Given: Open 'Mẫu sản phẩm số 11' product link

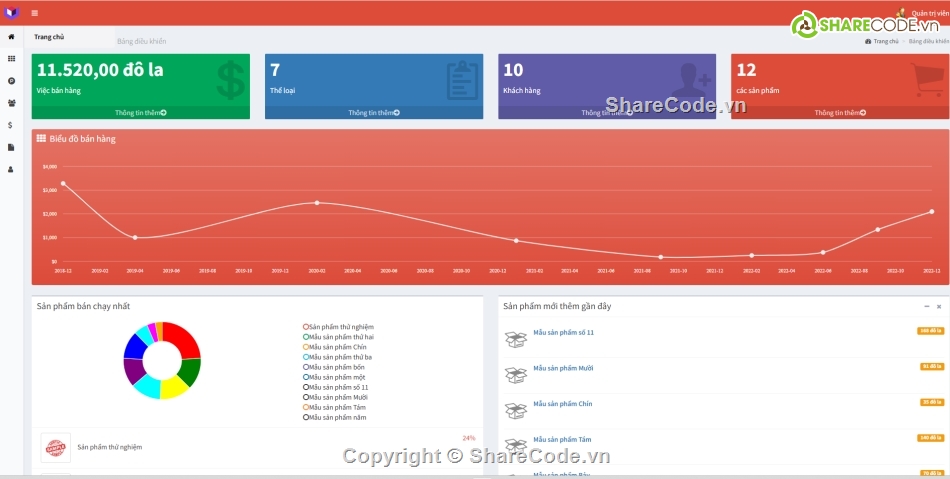Looking at the screenshot, I should click(563, 332).
